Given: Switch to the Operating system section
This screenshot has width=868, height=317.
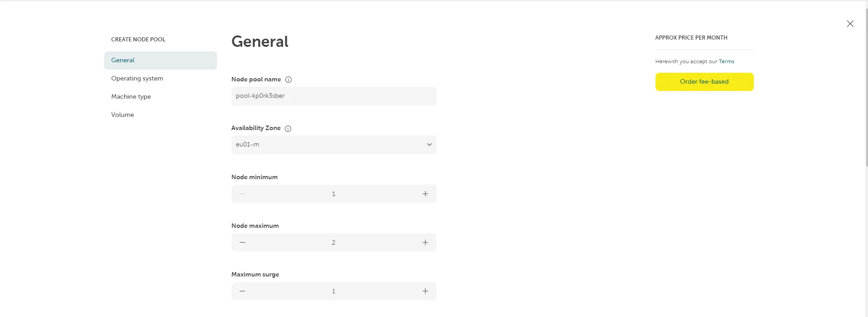Looking at the screenshot, I should [x=137, y=78].
